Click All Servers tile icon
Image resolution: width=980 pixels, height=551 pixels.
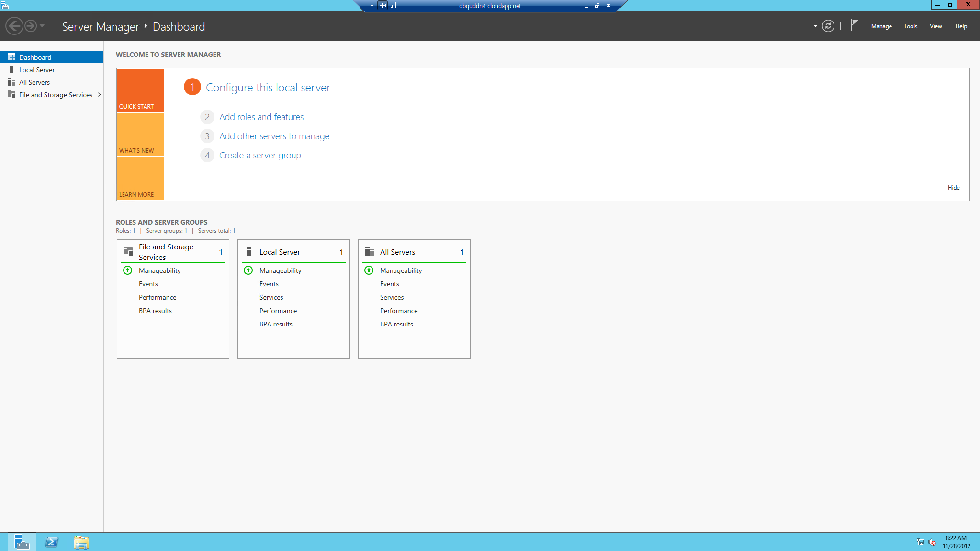[x=369, y=251]
